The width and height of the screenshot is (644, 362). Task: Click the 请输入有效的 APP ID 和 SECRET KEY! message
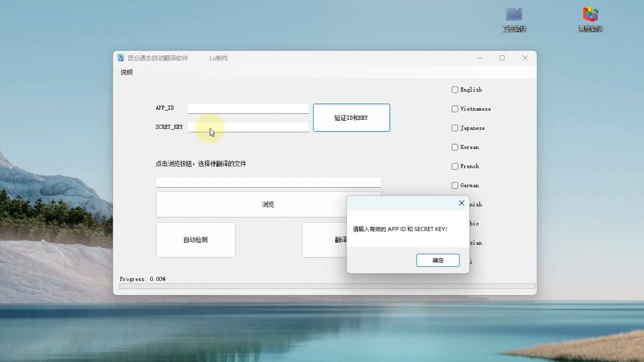400,229
